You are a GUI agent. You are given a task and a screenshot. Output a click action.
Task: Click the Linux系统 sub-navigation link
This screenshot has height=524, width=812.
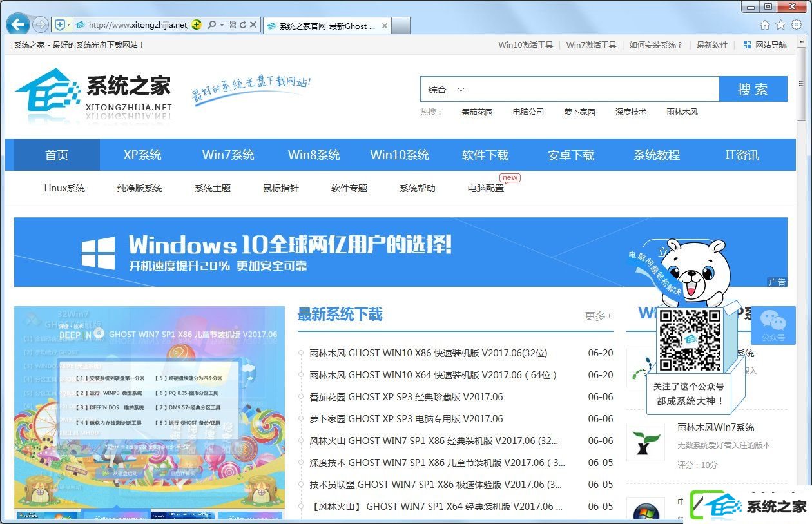coord(64,188)
